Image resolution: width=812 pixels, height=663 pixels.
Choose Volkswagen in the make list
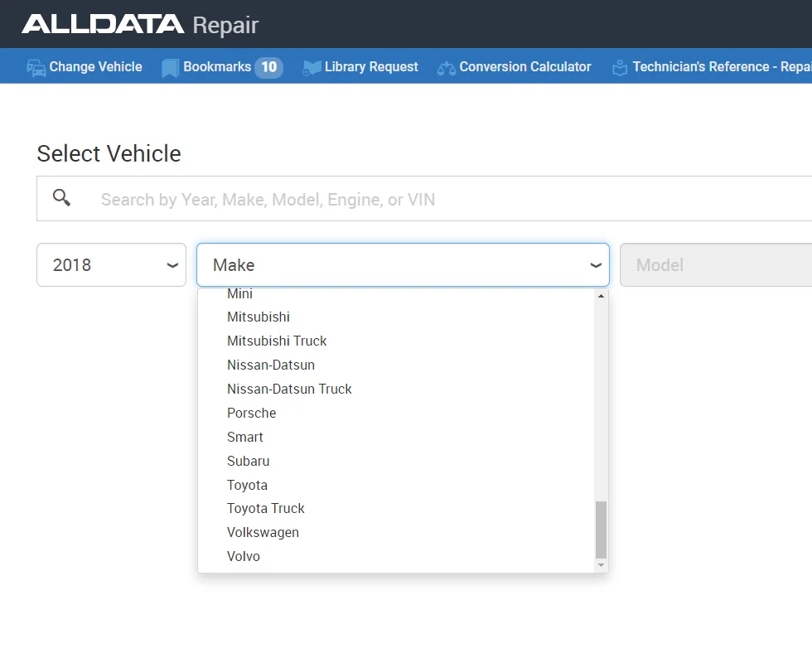263,532
